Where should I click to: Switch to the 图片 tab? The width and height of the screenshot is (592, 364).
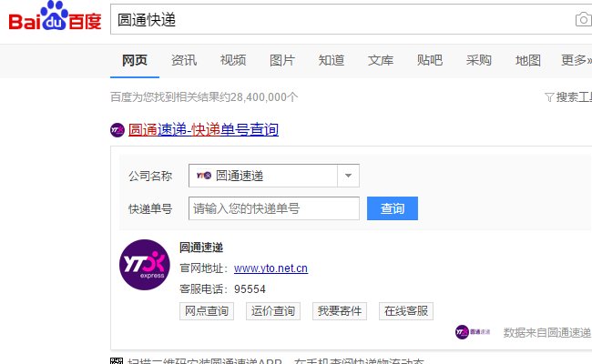click(x=282, y=60)
